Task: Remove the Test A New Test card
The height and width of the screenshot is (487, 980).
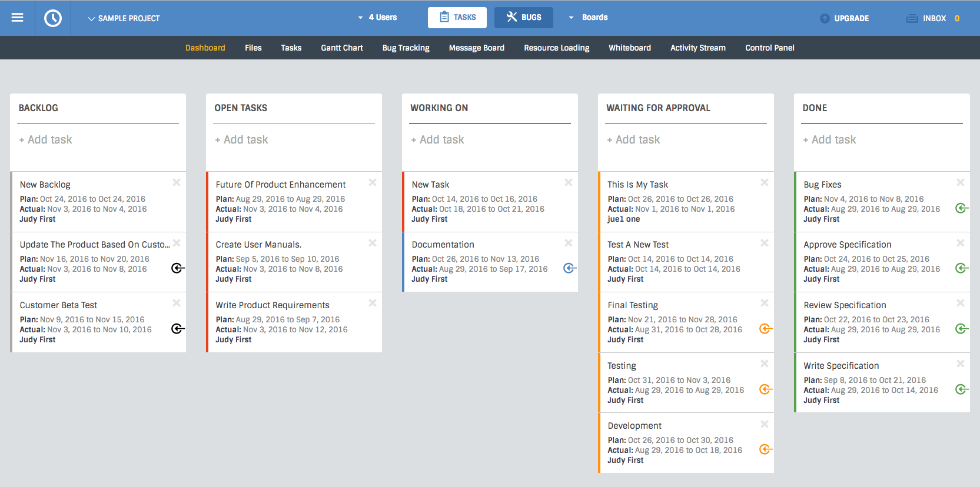Action: (x=765, y=243)
